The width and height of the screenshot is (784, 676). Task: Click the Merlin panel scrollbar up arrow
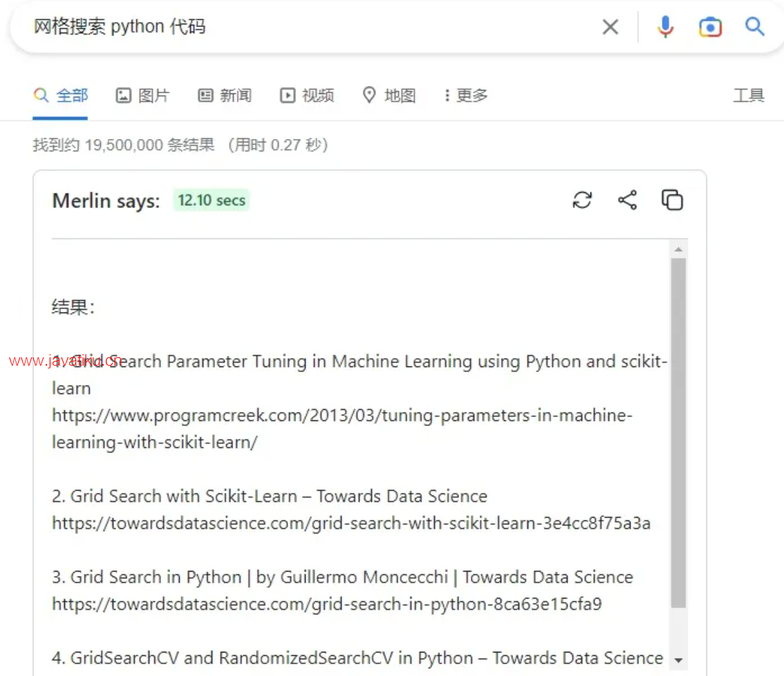(x=678, y=249)
